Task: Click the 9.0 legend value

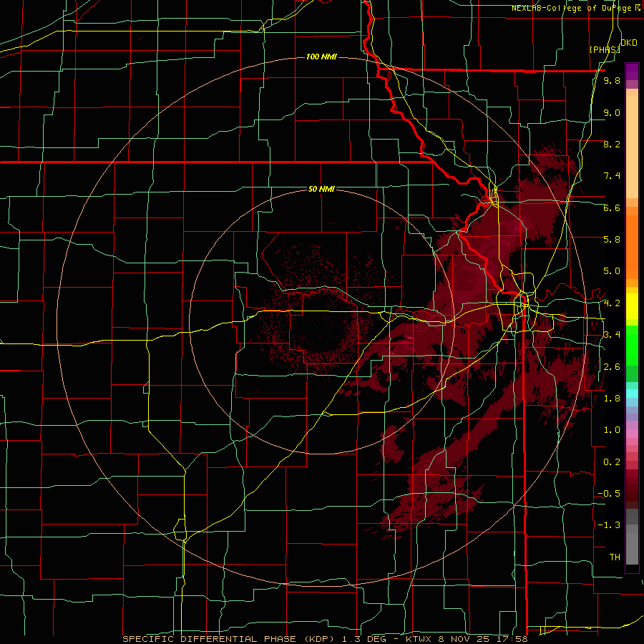Action: (612, 112)
